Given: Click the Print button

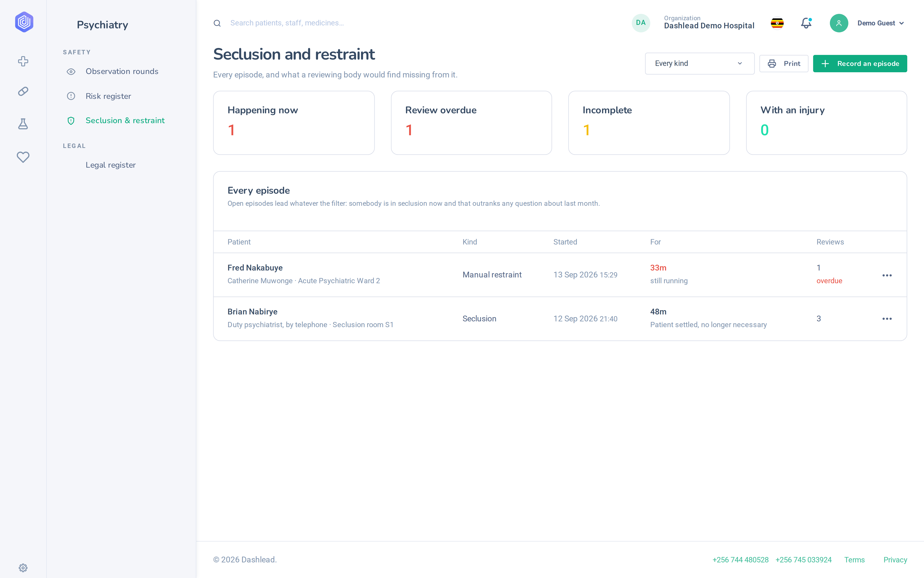Looking at the screenshot, I should click(783, 63).
